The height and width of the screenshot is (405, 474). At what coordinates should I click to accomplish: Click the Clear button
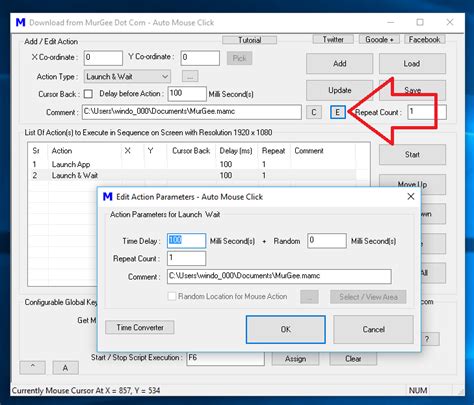click(x=353, y=359)
